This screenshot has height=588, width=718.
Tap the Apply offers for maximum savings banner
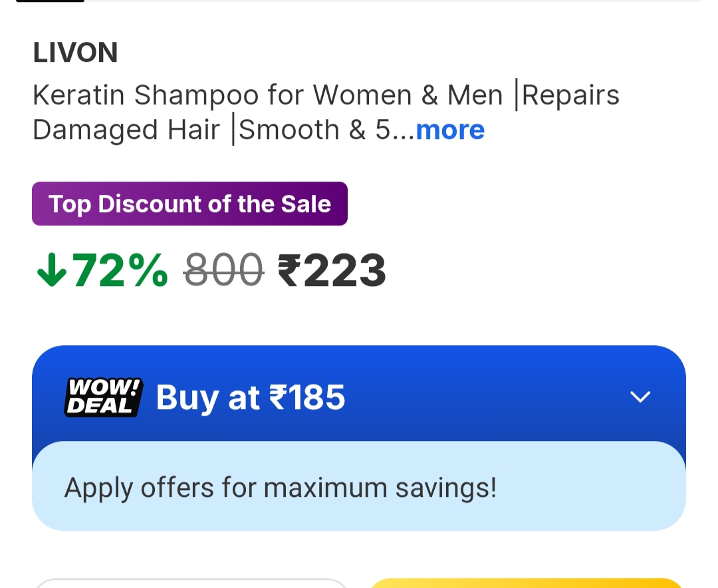[x=359, y=486]
